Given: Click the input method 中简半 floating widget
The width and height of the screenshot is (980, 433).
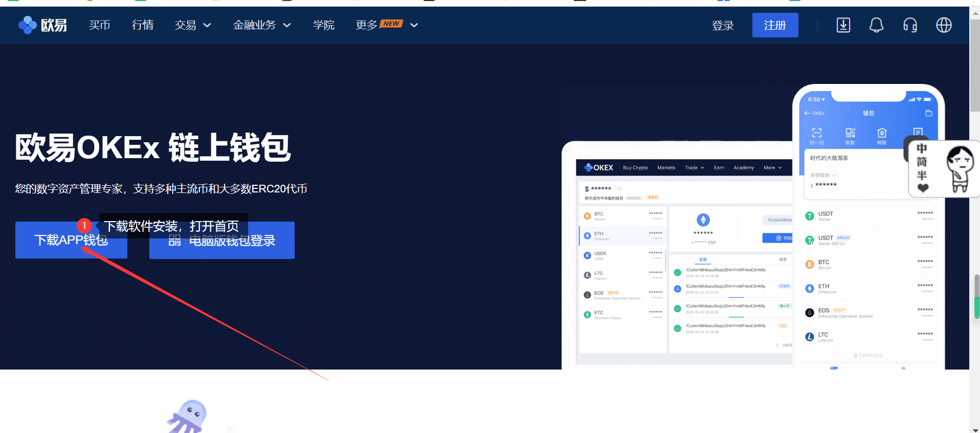Looking at the screenshot, I should [x=944, y=168].
